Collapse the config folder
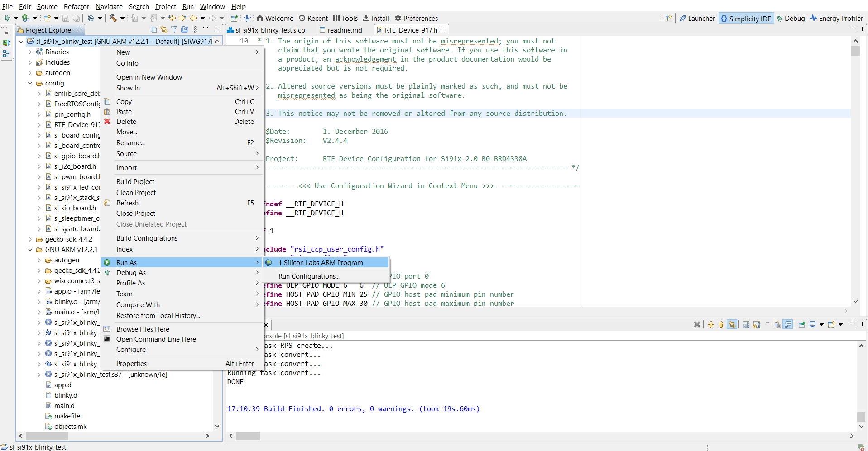 30,83
